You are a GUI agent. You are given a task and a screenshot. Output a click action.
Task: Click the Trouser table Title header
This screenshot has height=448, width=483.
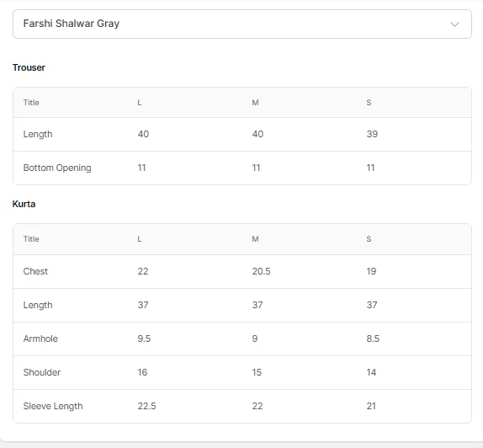coord(31,103)
